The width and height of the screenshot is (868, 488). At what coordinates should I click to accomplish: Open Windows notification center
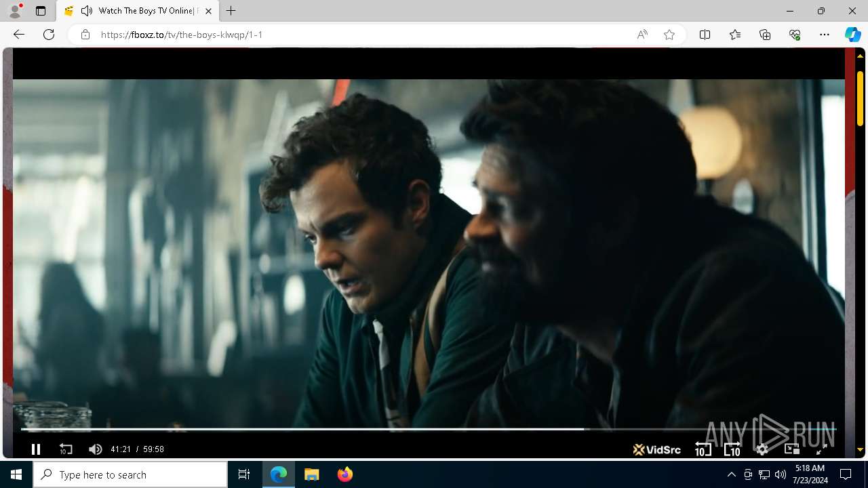point(846,474)
